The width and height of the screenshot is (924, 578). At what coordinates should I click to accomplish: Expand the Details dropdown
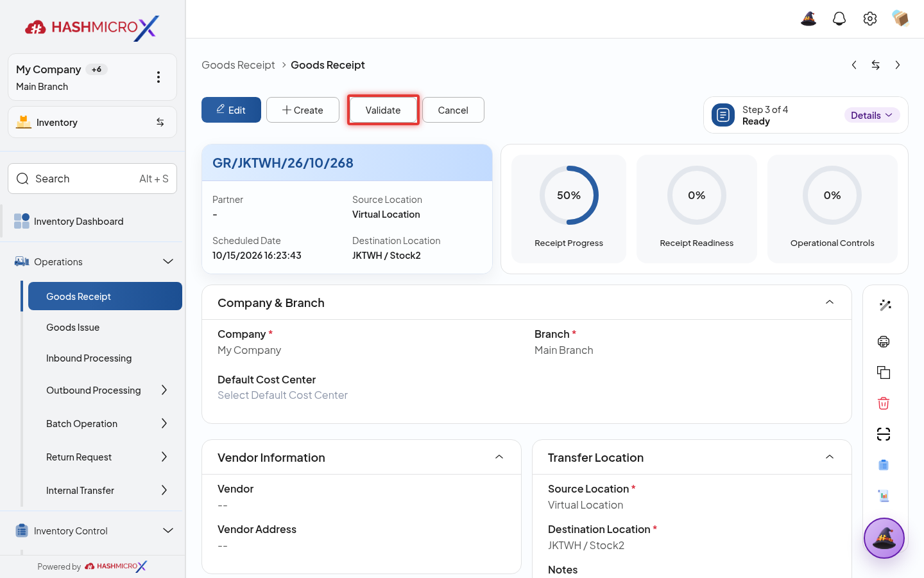coord(872,116)
